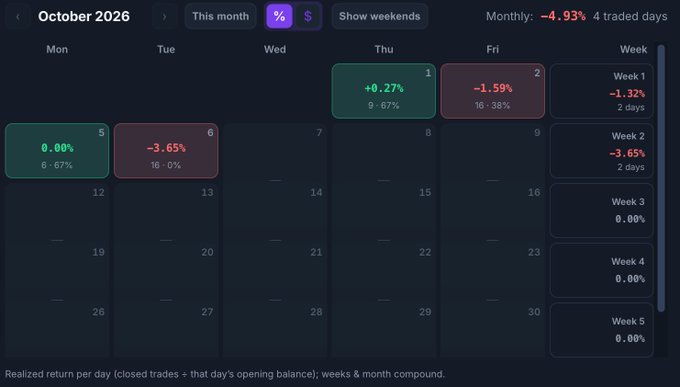Click the monthly -4.93% value
Viewport: 680px width, 387px height.
[563, 16]
